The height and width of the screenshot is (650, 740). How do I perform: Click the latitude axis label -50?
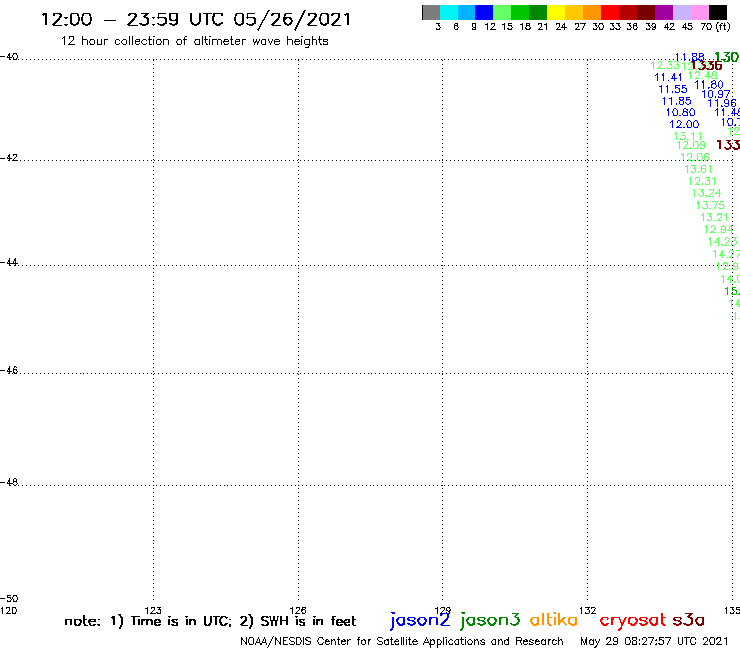coord(9,599)
